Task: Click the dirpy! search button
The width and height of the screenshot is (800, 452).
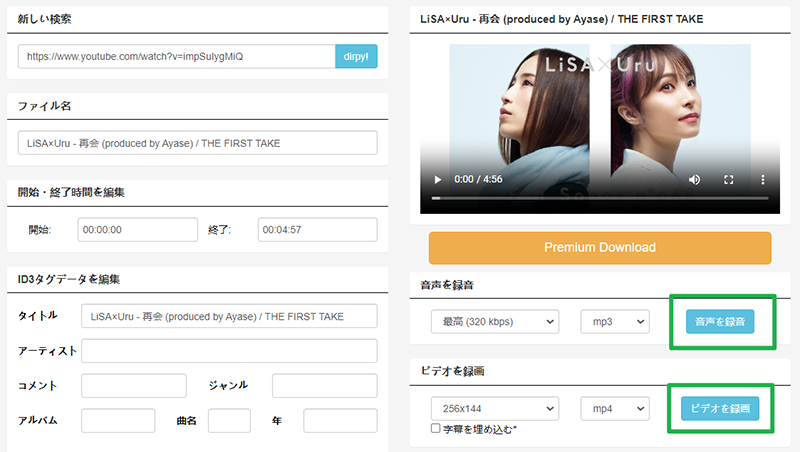Action: 356,56
